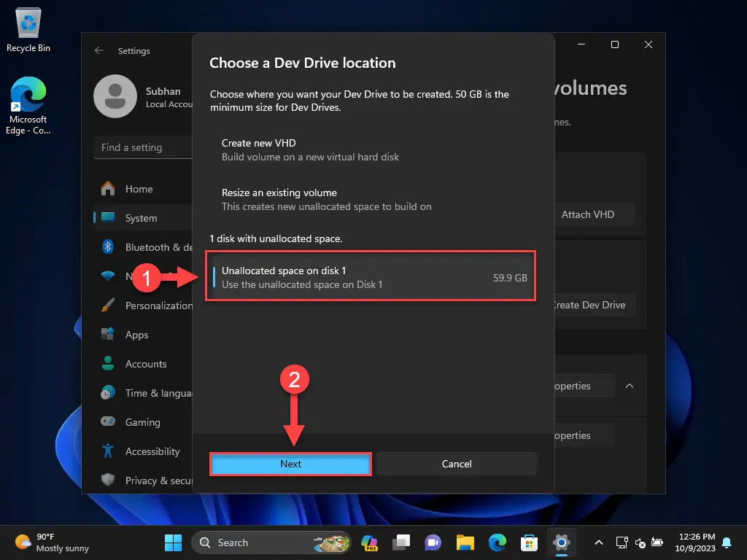This screenshot has height=560, width=747.
Task: Click the Accessibility figure icon
Action: click(108, 451)
